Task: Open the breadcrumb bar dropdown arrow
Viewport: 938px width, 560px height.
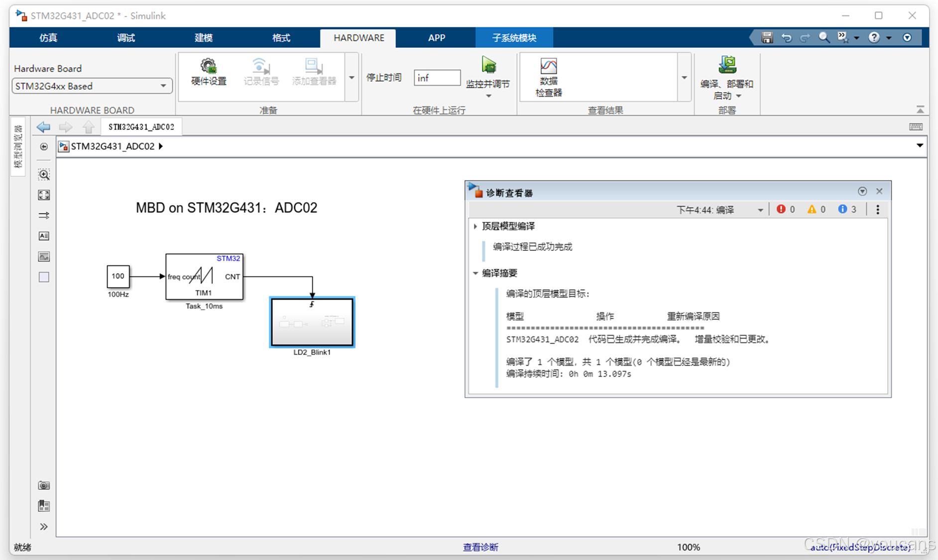Action: (920, 146)
